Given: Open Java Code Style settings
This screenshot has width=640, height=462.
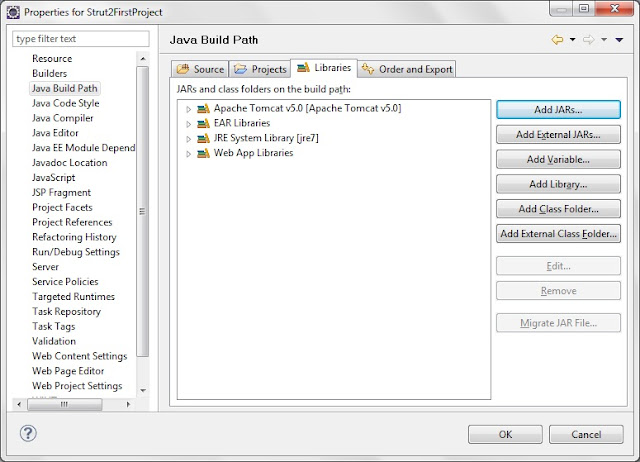Looking at the screenshot, I should [66, 103].
